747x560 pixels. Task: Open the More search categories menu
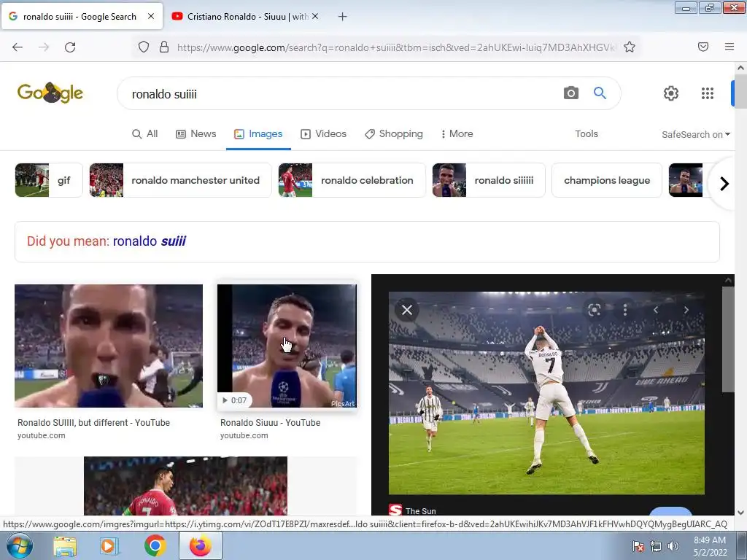pos(457,134)
